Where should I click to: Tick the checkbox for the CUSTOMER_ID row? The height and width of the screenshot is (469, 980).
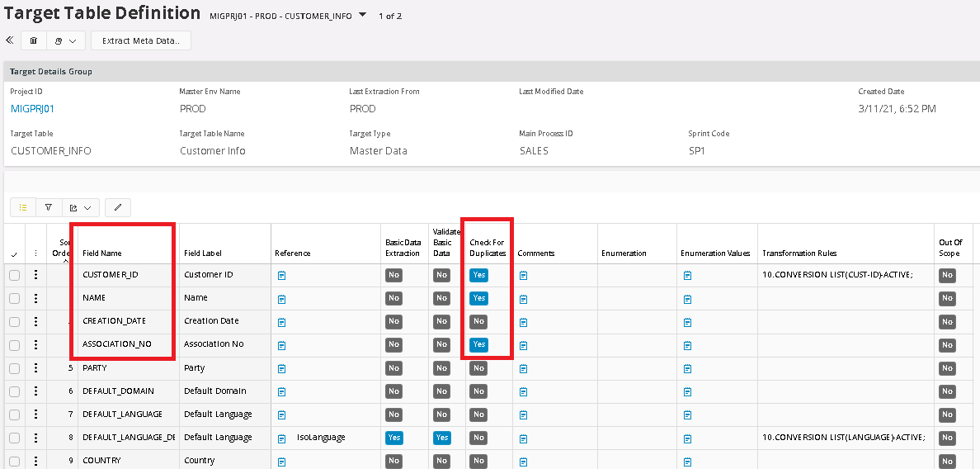[x=14, y=275]
